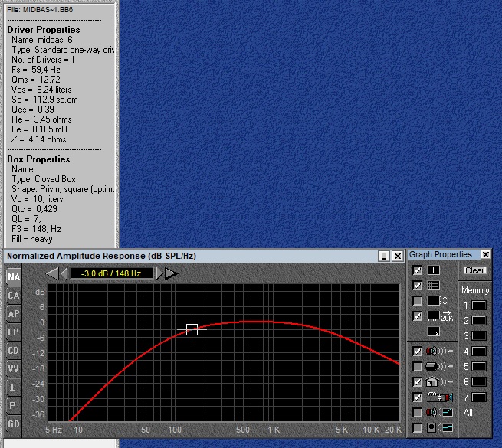Viewport: 502px width, 448px height.
Task: Click the All memory option
Action: pos(468,413)
